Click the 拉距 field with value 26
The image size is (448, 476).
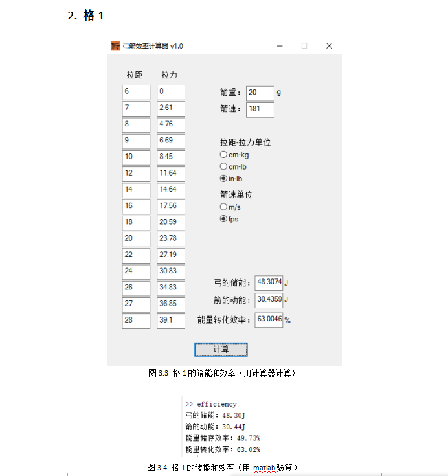(x=136, y=289)
